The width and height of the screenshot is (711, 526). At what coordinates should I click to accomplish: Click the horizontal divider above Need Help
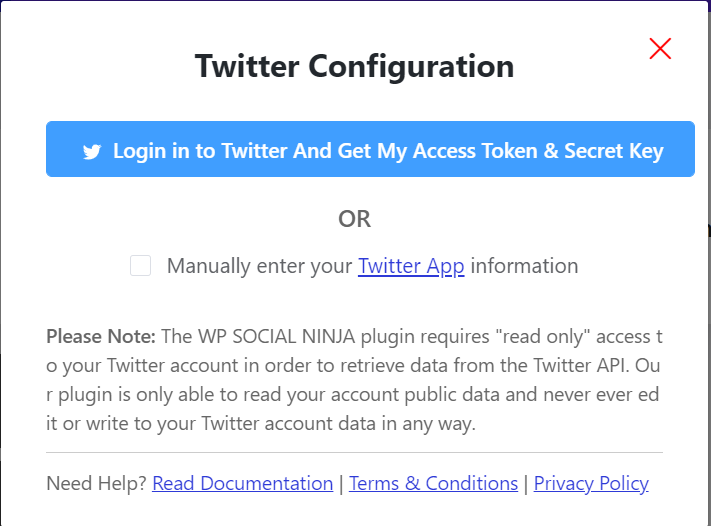[355, 453]
